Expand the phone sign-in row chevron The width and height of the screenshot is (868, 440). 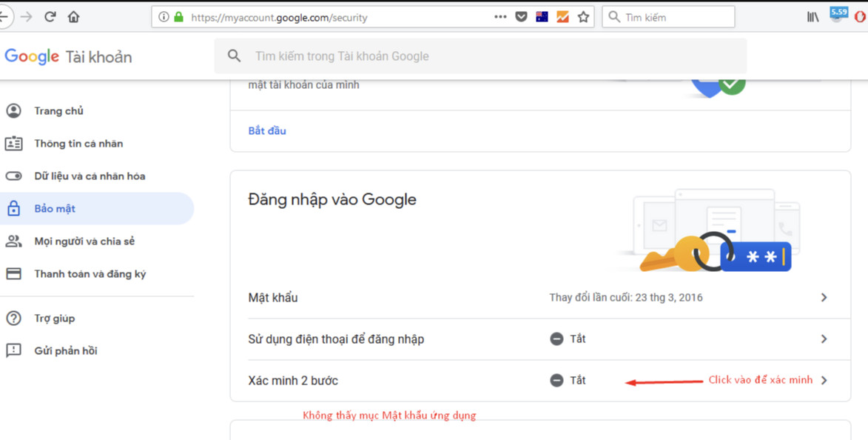pos(824,339)
